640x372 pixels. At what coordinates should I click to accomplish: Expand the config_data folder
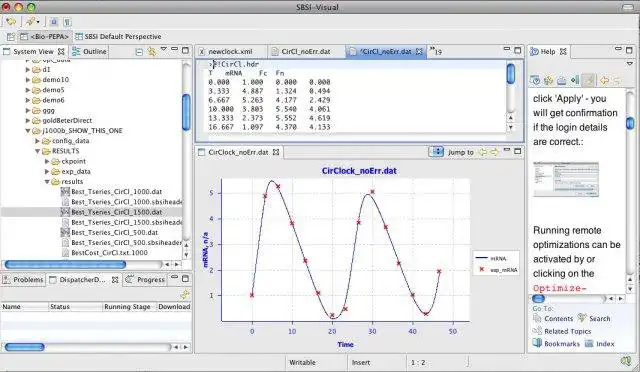[37, 141]
